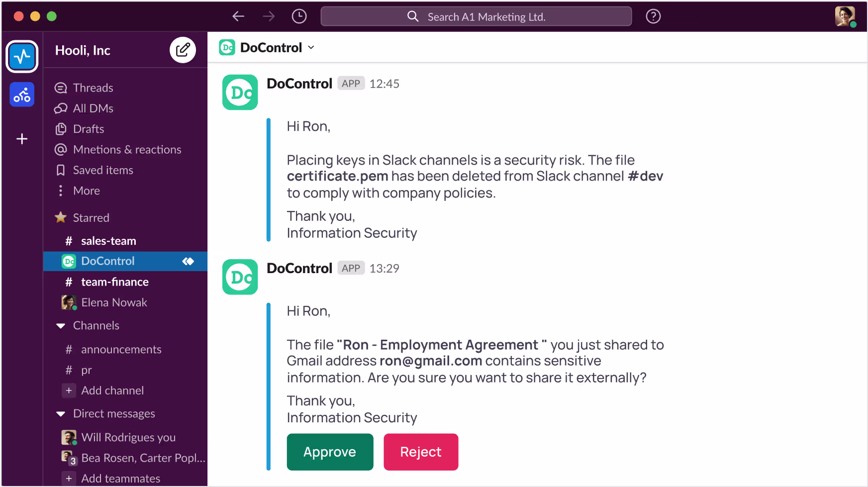Open the history clock icon
The width and height of the screenshot is (868, 487).
[299, 16]
